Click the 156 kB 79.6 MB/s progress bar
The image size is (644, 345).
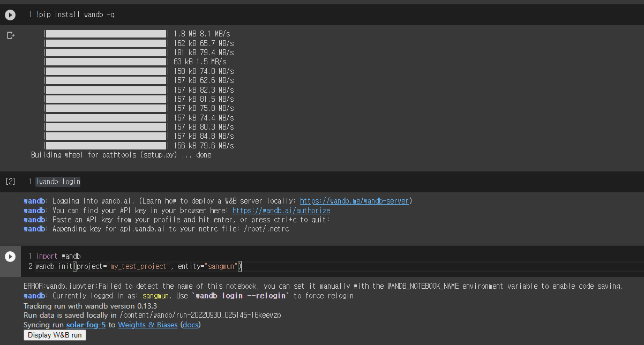(107, 146)
